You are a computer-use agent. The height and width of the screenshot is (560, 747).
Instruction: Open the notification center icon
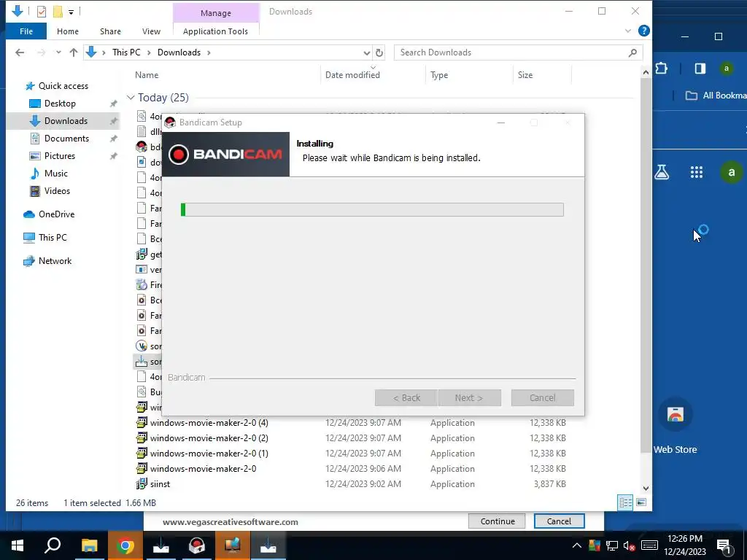[724, 545]
